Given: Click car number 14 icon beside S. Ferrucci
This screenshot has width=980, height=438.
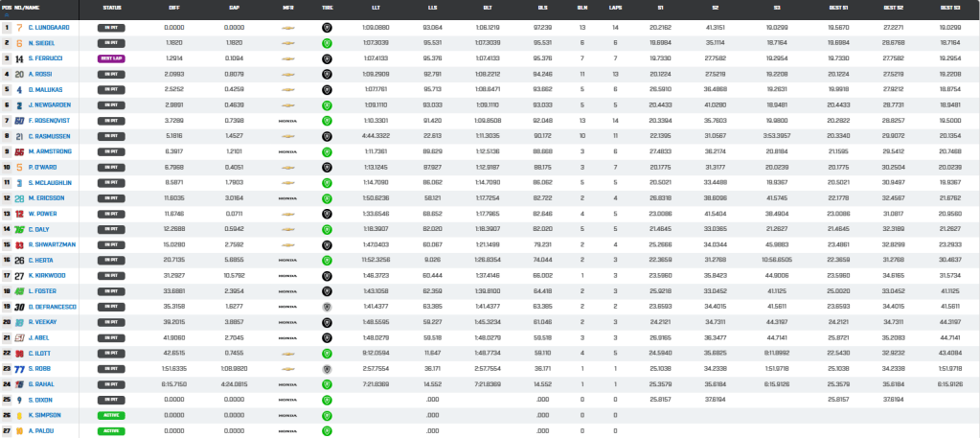Looking at the screenshot, I should (x=19, y=58).
